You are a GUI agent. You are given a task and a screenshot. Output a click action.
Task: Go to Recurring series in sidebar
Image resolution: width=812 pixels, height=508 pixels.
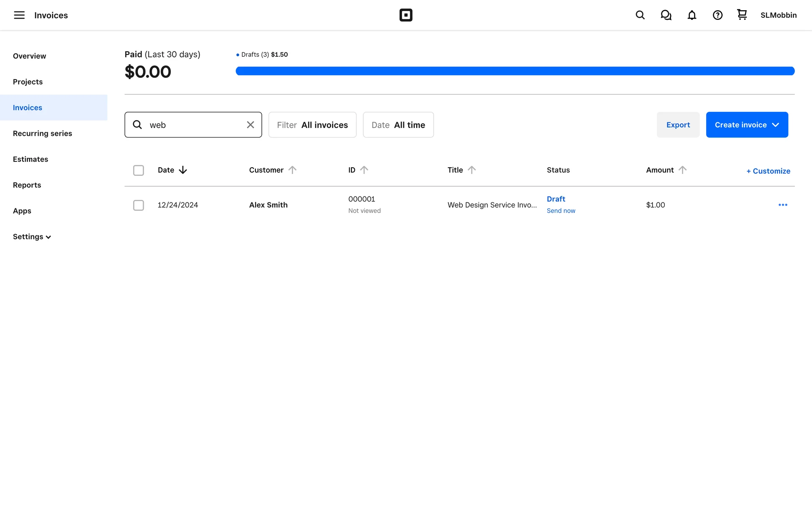click(x=42, y=133)
